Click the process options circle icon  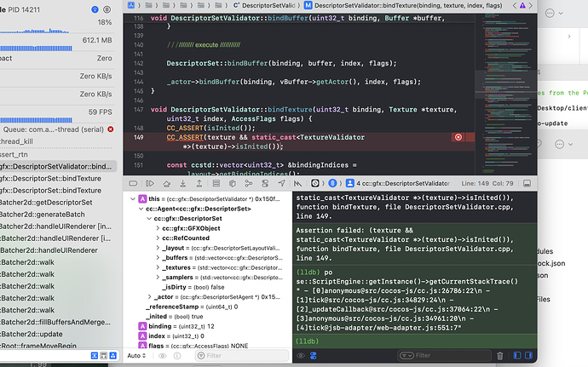coord(107,9)
